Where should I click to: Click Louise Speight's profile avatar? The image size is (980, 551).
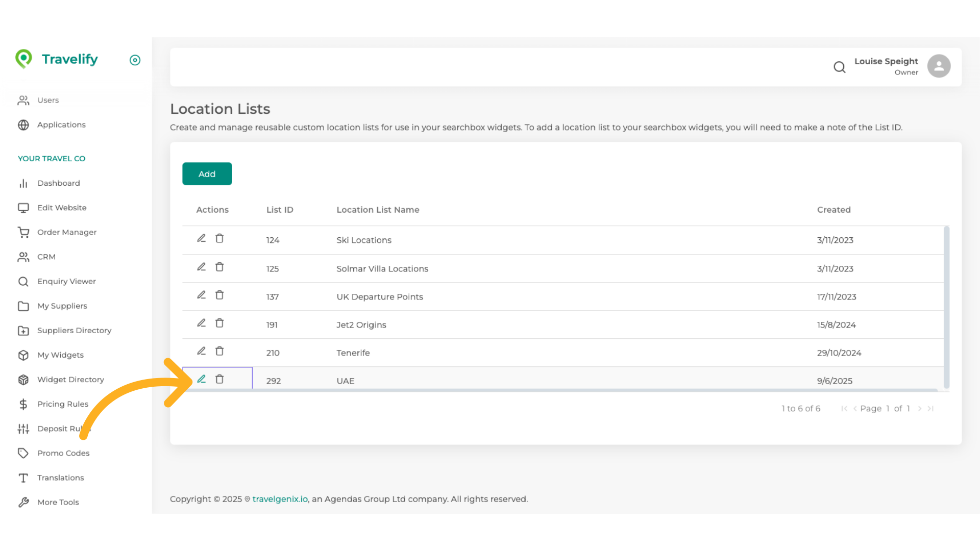pyautogui.click(x=939, y=66)
